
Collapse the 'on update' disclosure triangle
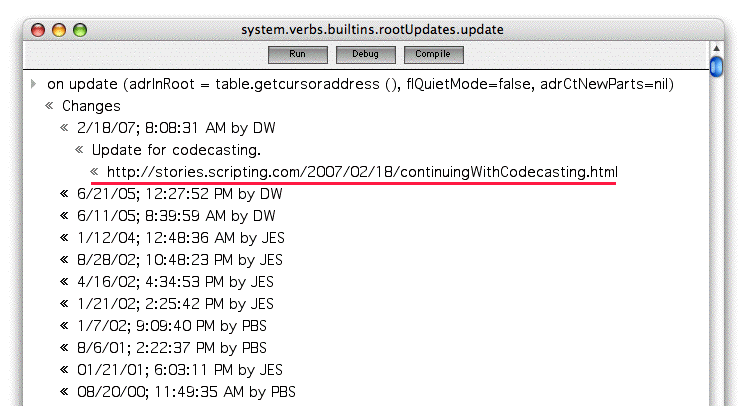click(35, 84)
